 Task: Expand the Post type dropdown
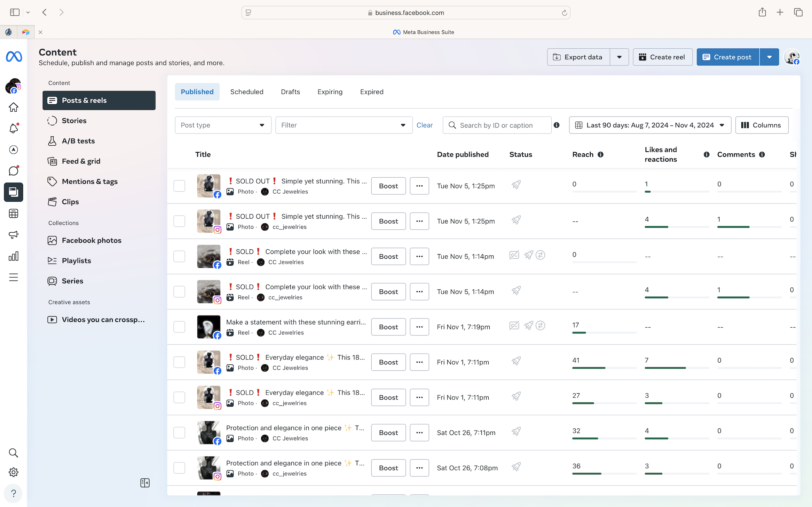tap(223, 125)
